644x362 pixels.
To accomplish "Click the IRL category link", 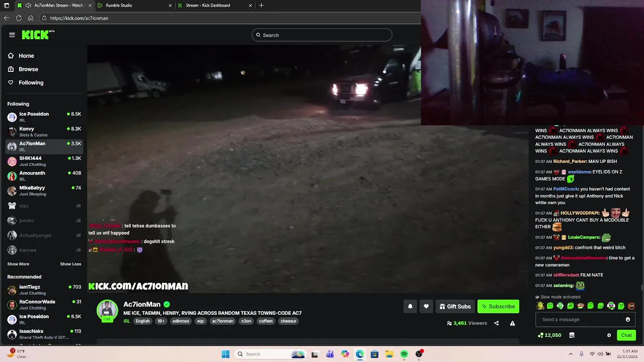I will 127,321.
